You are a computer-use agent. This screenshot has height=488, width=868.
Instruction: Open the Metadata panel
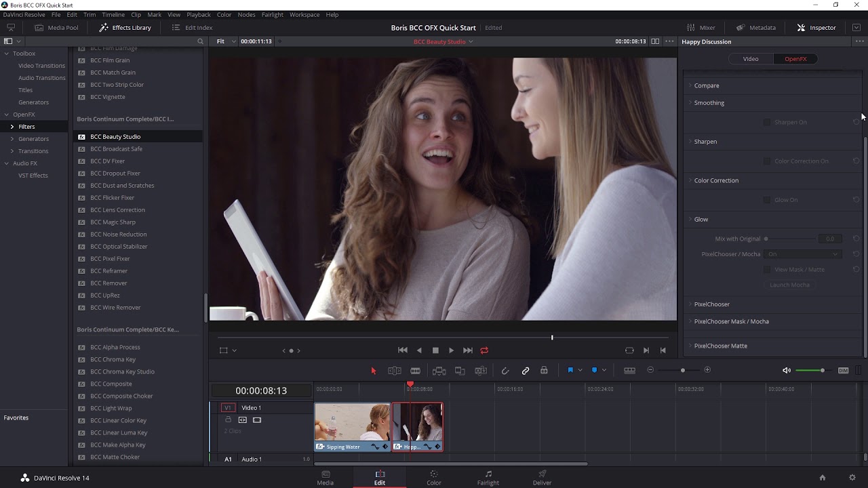756,28
